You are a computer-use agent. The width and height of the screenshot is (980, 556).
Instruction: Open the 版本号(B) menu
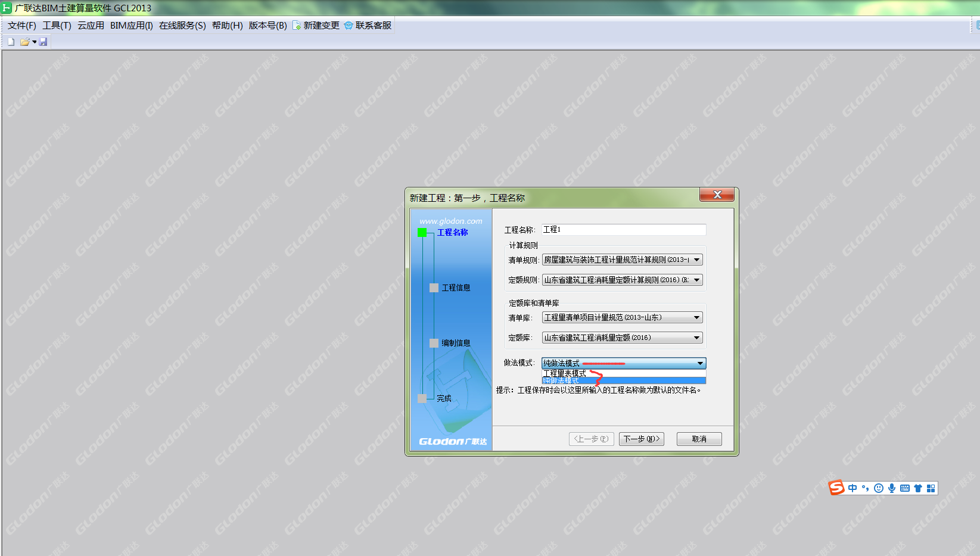click(x=267, y=26)
